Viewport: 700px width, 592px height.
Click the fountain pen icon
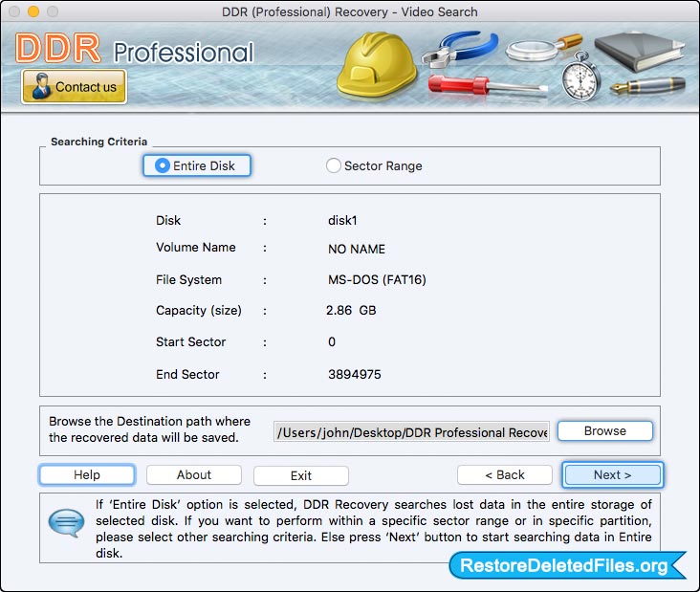point(647,85)
